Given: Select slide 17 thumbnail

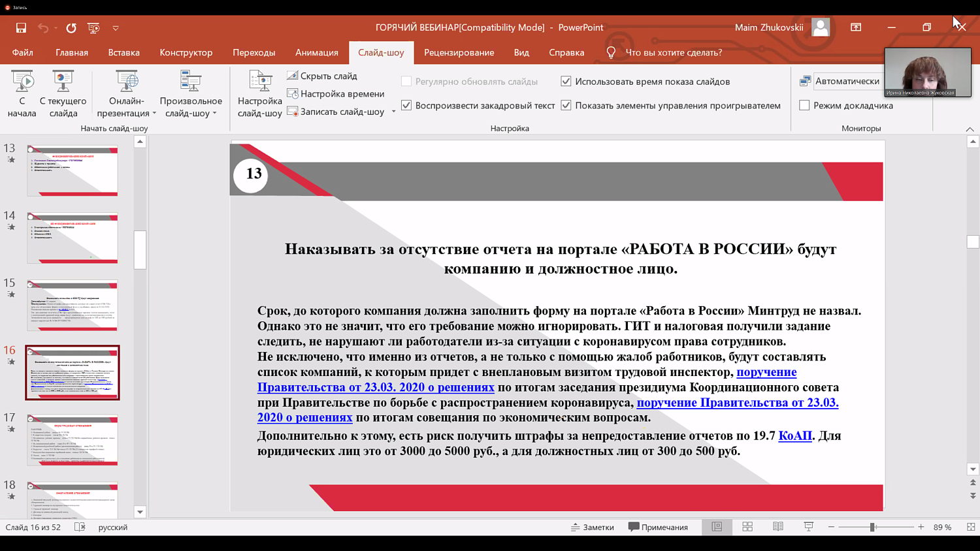Looking at the screenshot, I should pos(73,439).
